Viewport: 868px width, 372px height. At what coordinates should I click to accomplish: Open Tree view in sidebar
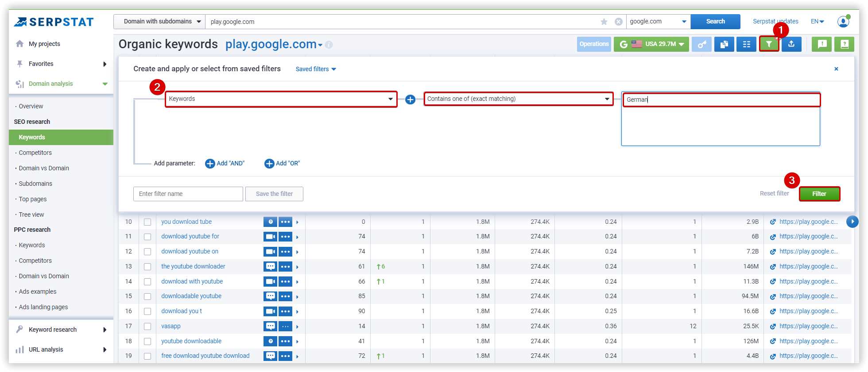(31, 215)
